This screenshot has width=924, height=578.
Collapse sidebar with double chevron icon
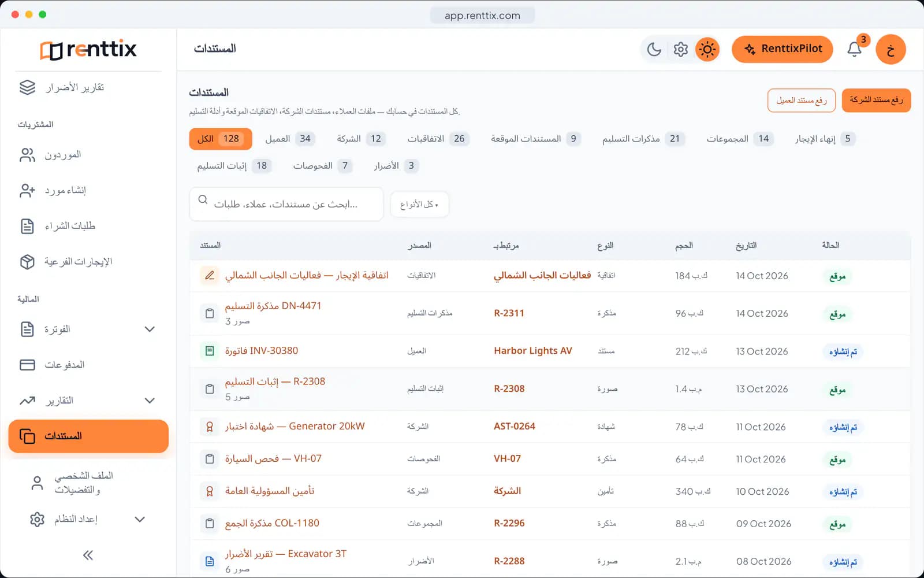click(88, 555)
